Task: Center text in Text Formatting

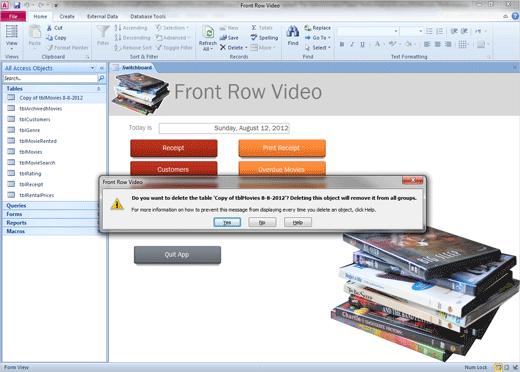Action: (x=438, y=44)
